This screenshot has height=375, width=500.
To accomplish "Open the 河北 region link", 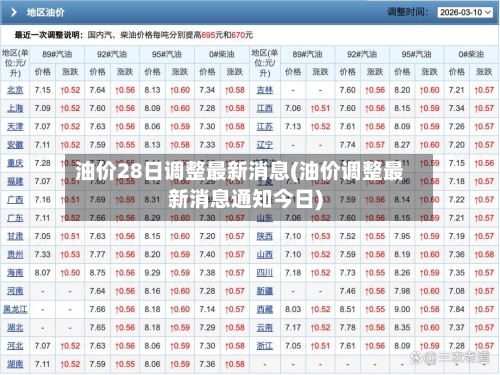I will click(x=15, y=346).
